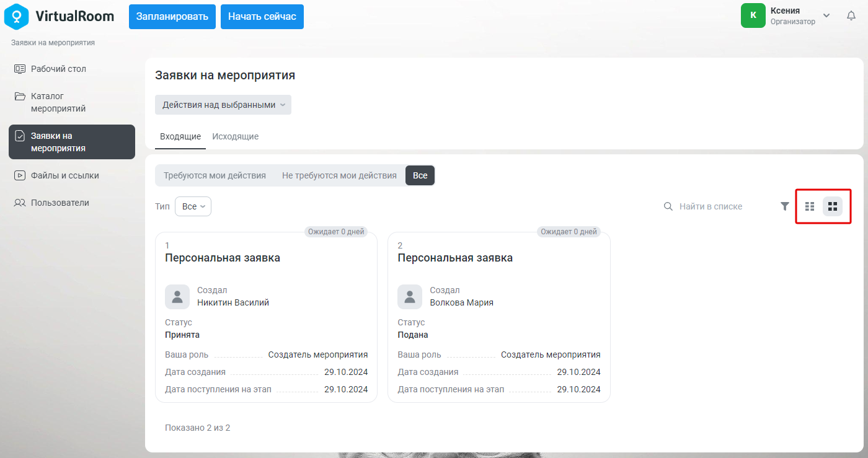868x458 pixels.
Task: Select Требуются мои действия filter
Action: [215, 175]
